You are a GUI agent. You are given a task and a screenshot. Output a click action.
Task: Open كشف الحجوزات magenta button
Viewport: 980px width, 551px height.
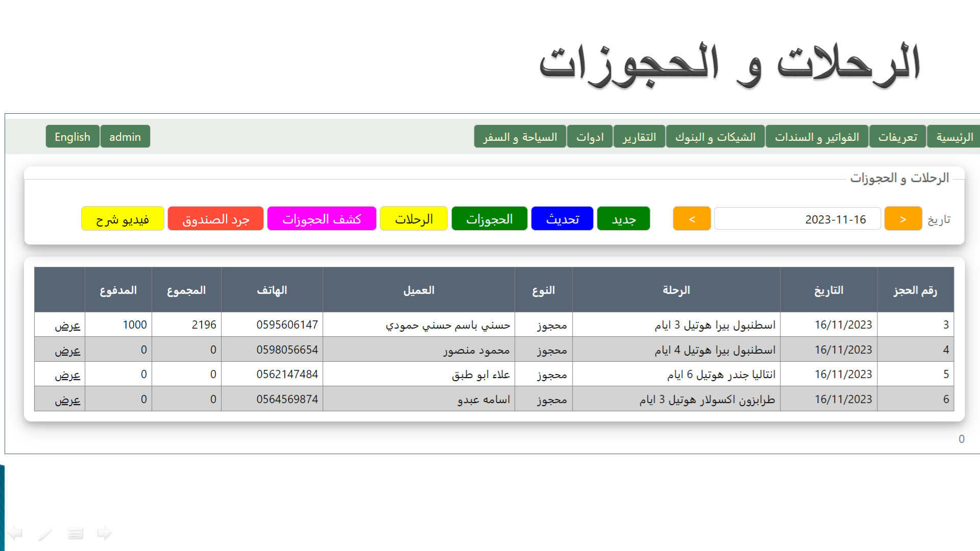click(x=322, y=219)
